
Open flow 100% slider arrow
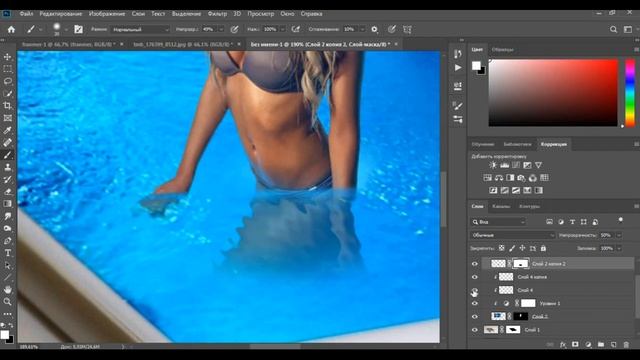[x=282, y=29]
